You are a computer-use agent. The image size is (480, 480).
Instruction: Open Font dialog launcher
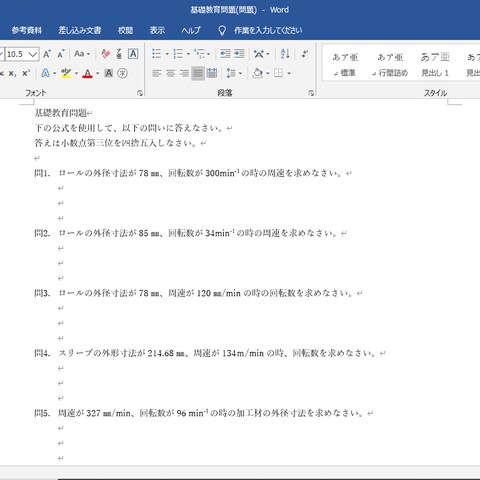140,93
